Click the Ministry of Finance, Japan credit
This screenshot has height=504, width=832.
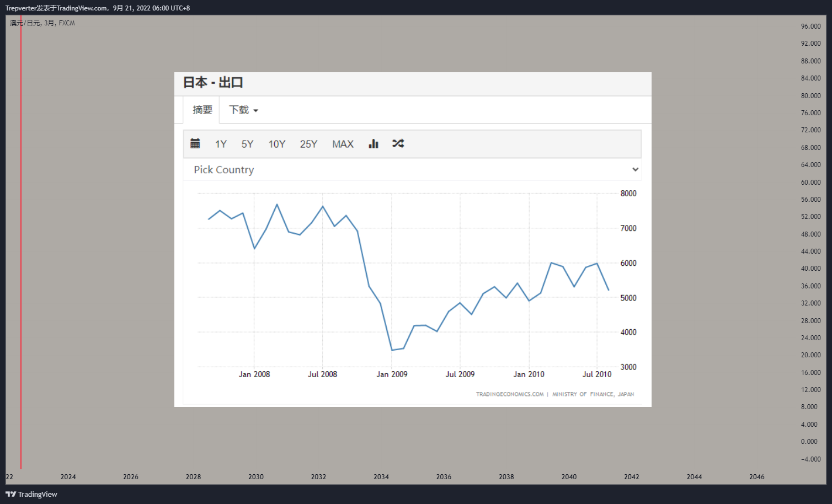click(x=593, y=394)
